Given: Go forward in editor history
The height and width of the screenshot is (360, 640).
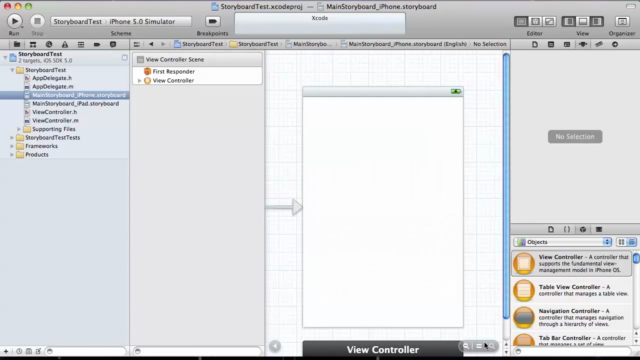Looking at the screenshot, I should tap(163, 44).
